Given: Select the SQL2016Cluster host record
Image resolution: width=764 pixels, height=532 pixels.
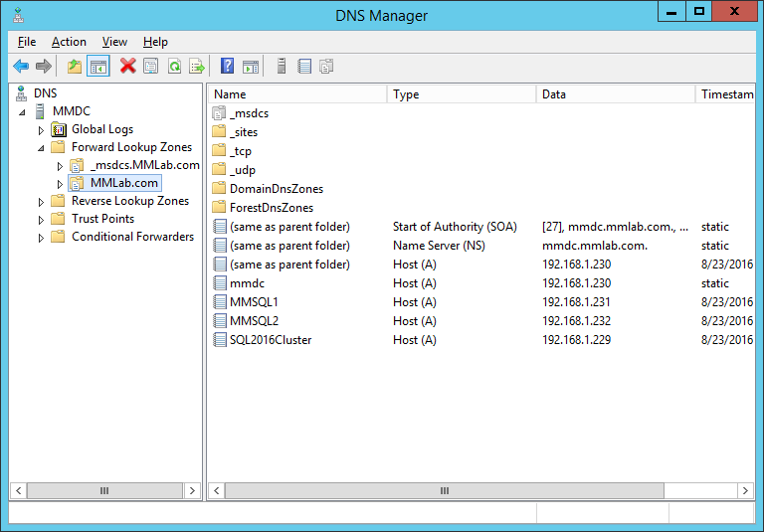Looking at the screenshot, I should (x=270, y=340).
